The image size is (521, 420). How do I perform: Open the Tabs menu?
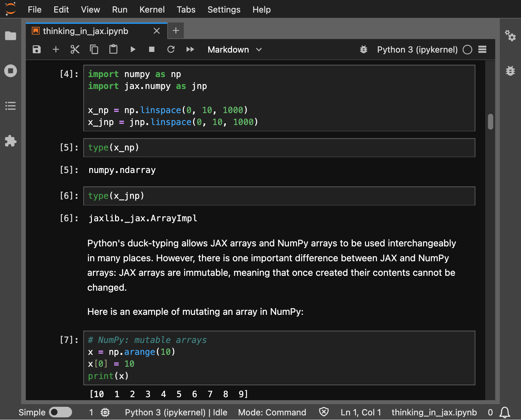pos(186,10)
